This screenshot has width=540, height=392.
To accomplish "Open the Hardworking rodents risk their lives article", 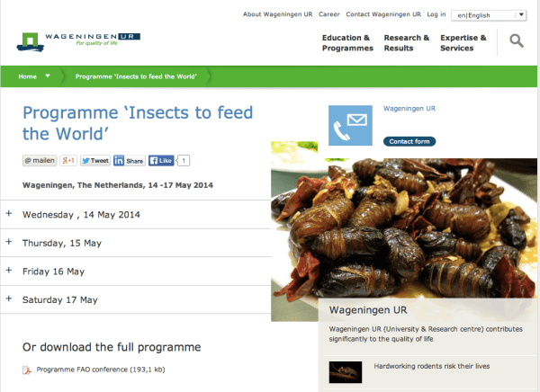I will pyautogui.click(x=432, y=366).
